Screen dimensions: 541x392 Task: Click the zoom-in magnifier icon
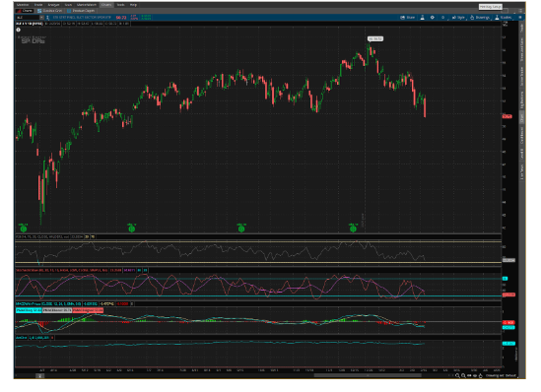pos(457,375)
